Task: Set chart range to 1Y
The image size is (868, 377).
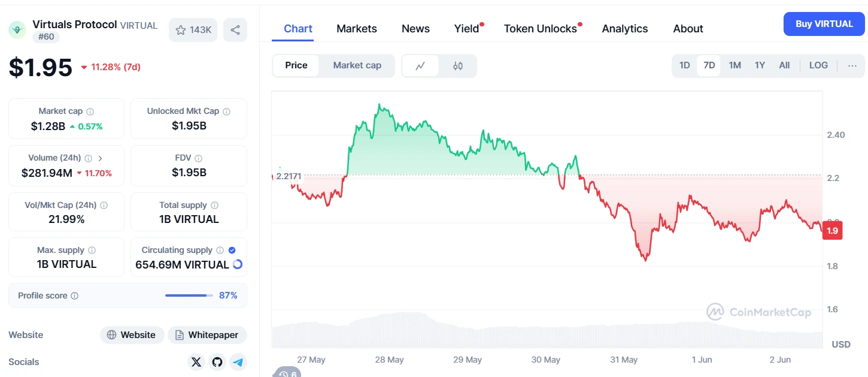Action: click(x=760, y=66)
